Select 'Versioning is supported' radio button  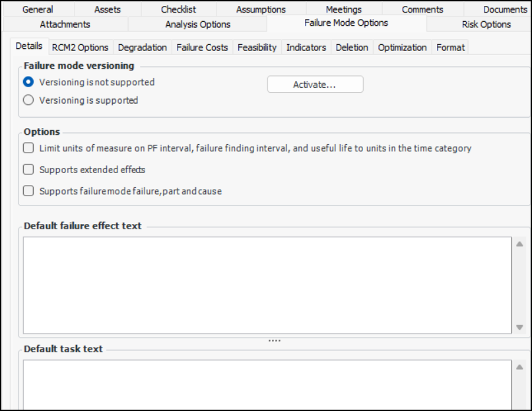point(28,100)
